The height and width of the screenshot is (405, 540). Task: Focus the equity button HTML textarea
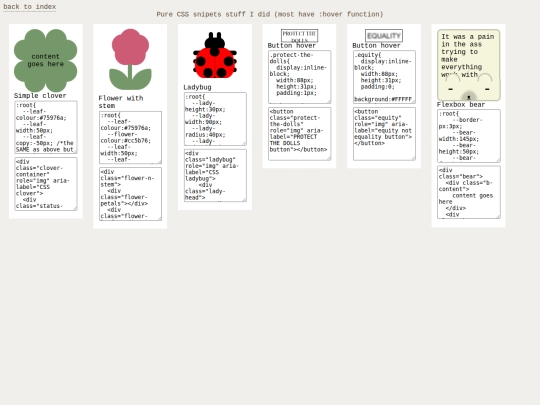384,134
